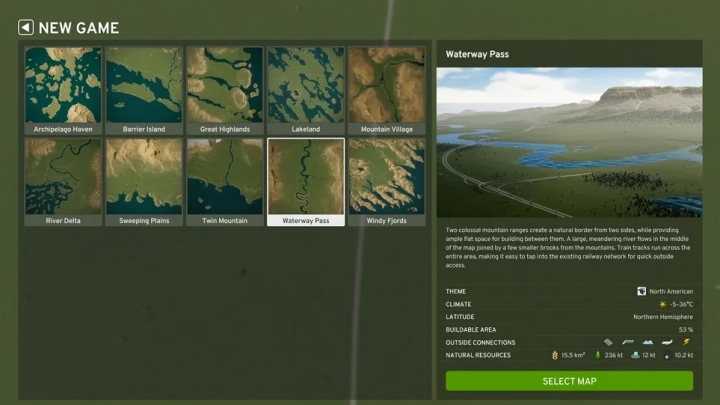Click the -5–36°C temperature value
Image resolution: width=720 pixels, height=405 pixels.
click(x=681, y=304)
